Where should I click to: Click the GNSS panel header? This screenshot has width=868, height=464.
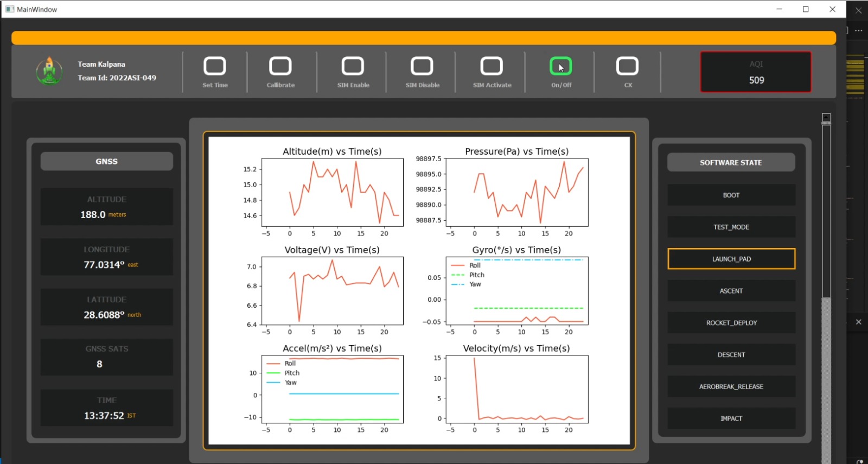(107, 162)
